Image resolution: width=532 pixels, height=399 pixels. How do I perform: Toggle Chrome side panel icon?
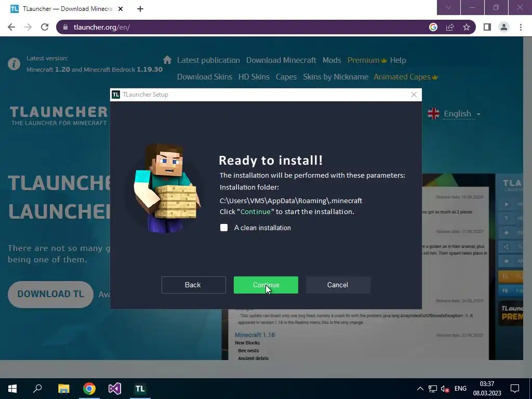pyautogui.click(x=487, y=27)
